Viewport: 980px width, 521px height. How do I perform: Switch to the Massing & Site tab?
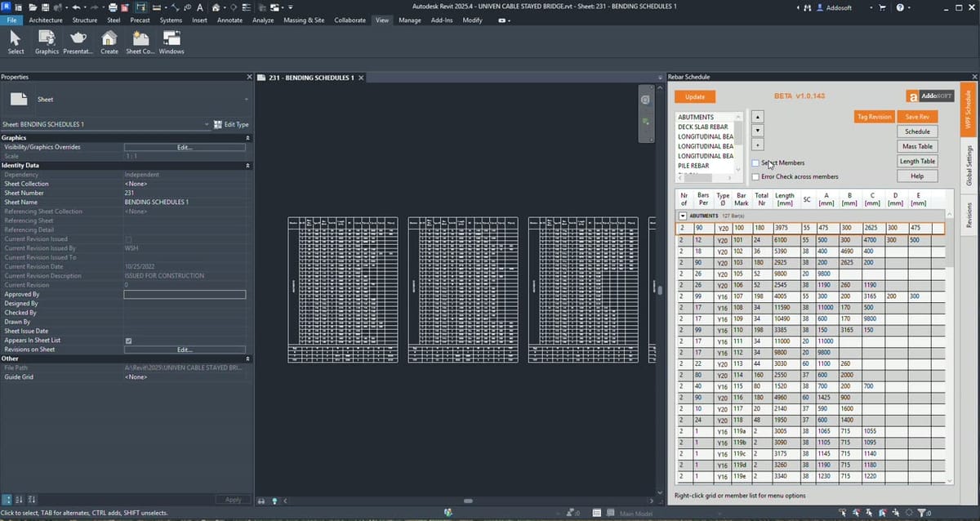click(304, 20)
